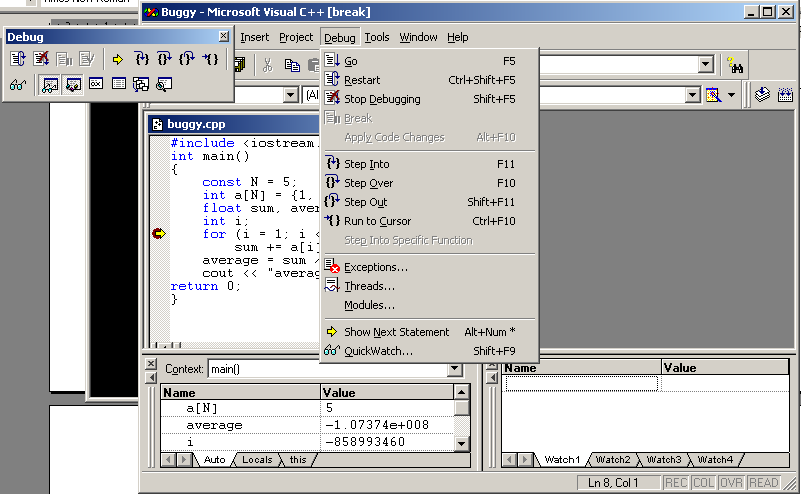Screen dimensions: 801x494
Task: Click Variables list scroll down arrow
Action: point(461,443)
